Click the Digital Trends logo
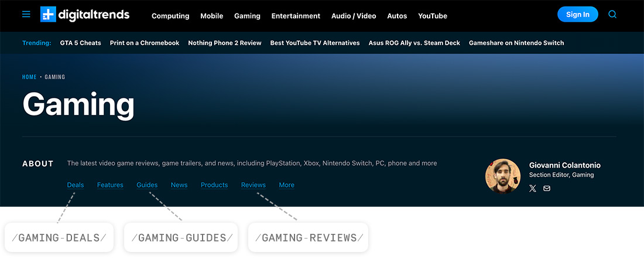The width and height of the screenshot is (644, 262). pos(85,15)
